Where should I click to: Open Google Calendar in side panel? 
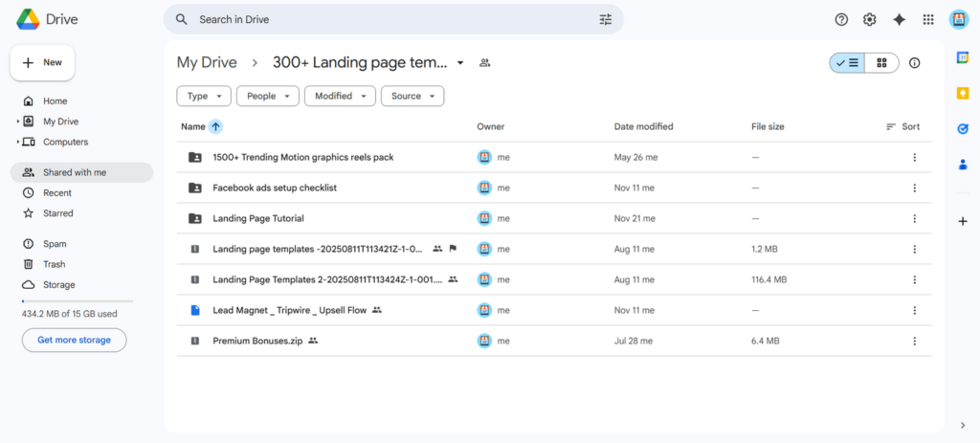[963, 57]
